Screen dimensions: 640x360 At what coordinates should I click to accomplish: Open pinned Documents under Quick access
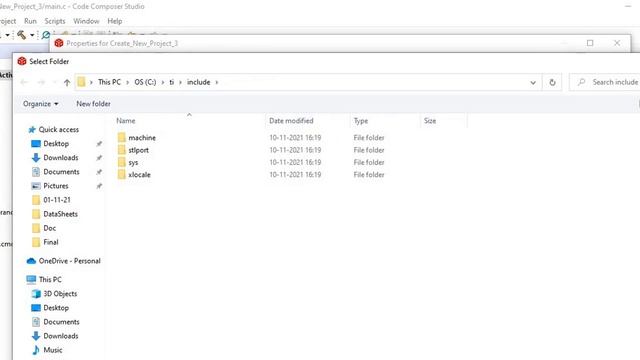point(61,172)
